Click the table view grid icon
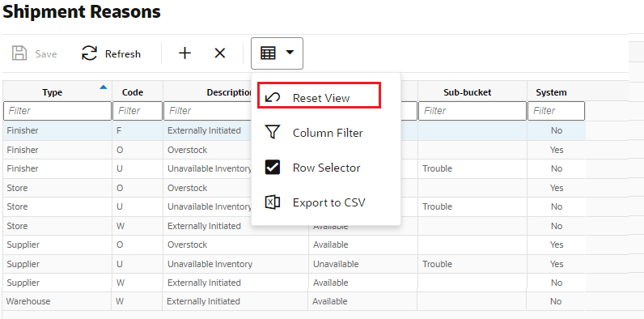The image size is (644, 319). pyautogui.click(x=268, y=53)
